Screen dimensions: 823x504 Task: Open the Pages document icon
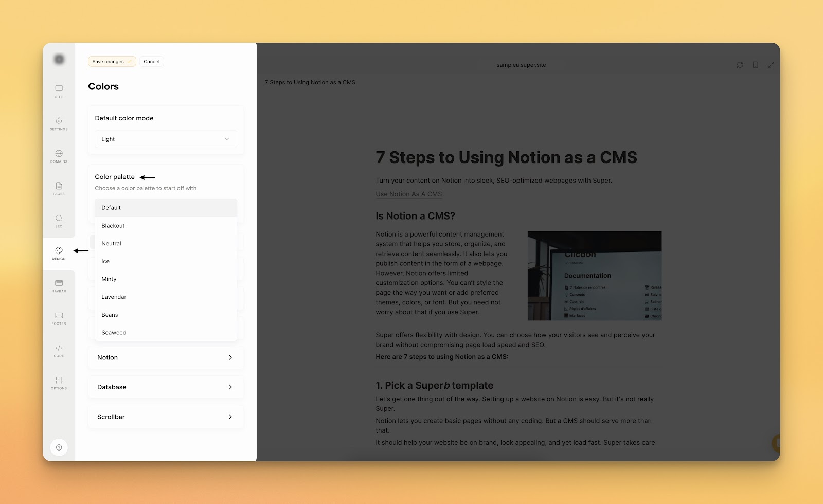59,188
